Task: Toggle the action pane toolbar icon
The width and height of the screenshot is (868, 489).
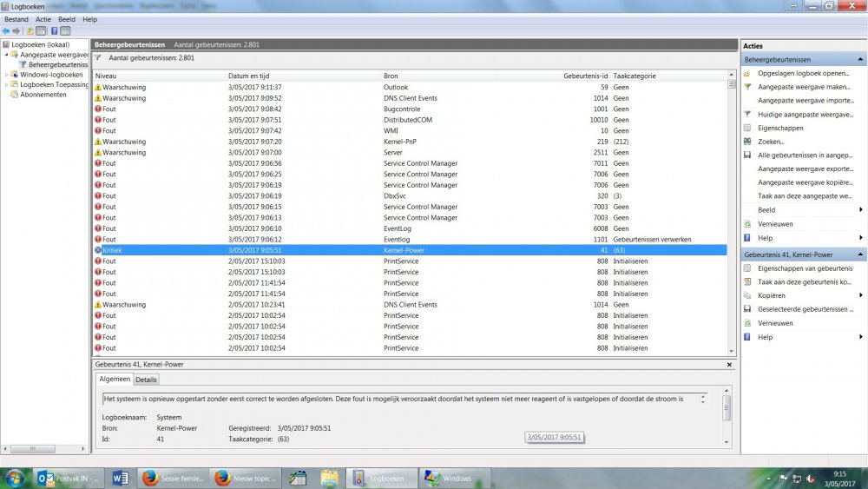Action: coord(65,31)
